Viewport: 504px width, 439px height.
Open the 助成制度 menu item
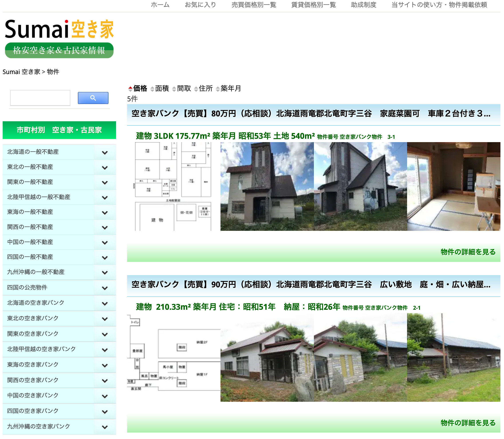pyautogui.click(x=364, y=5)
